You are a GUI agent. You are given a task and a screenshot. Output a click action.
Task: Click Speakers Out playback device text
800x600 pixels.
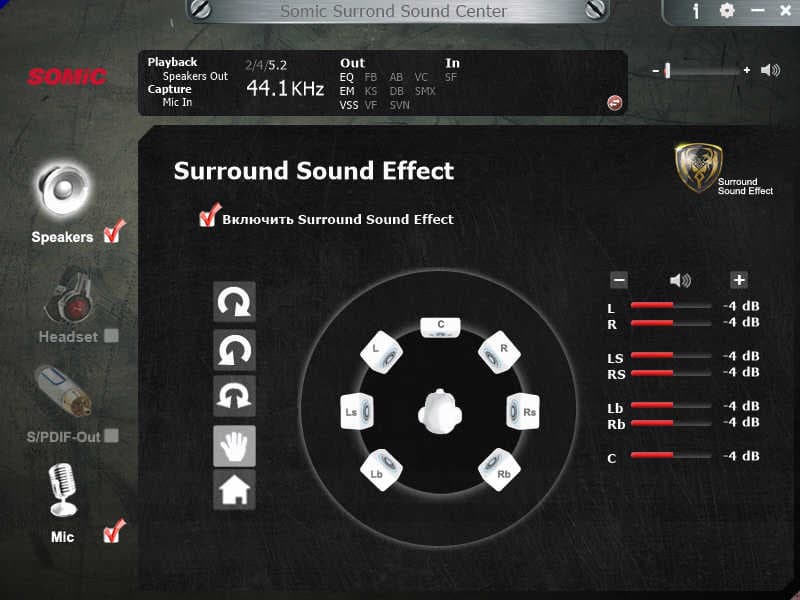195,76
